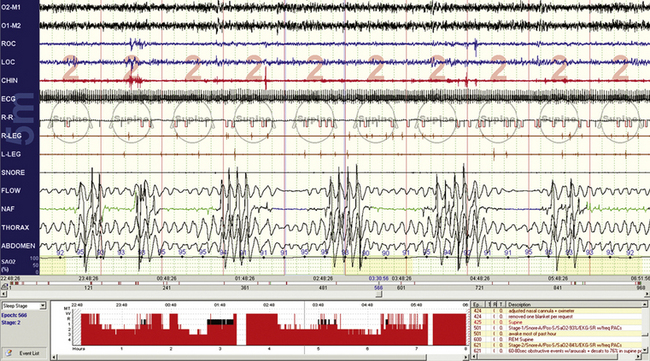Screen dimensions: 650x361
Task: Click the Event List pencil icon
Action: (9, 353)
